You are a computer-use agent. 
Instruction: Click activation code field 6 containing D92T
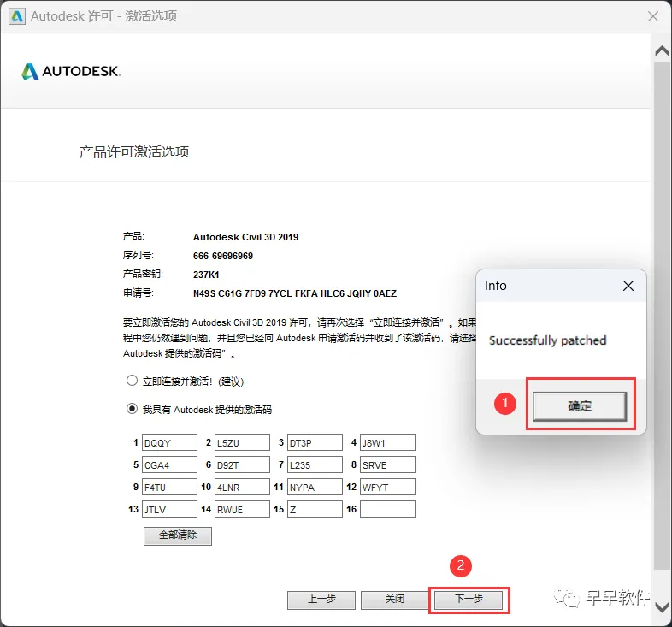[242, 464]
